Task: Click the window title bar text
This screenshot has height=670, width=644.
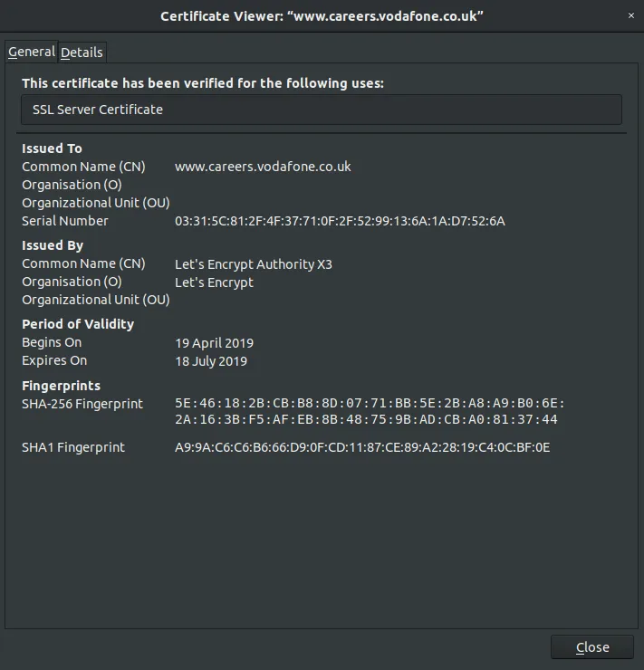Action: 322,16
